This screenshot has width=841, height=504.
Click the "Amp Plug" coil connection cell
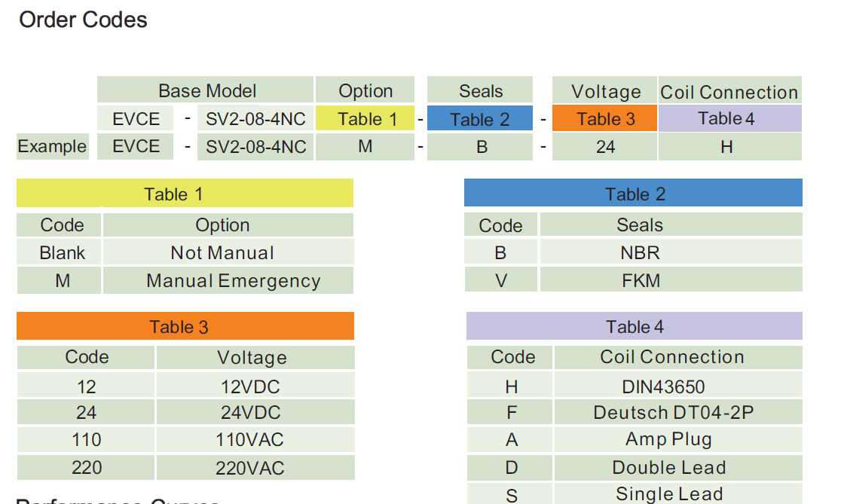pos(668,440)
